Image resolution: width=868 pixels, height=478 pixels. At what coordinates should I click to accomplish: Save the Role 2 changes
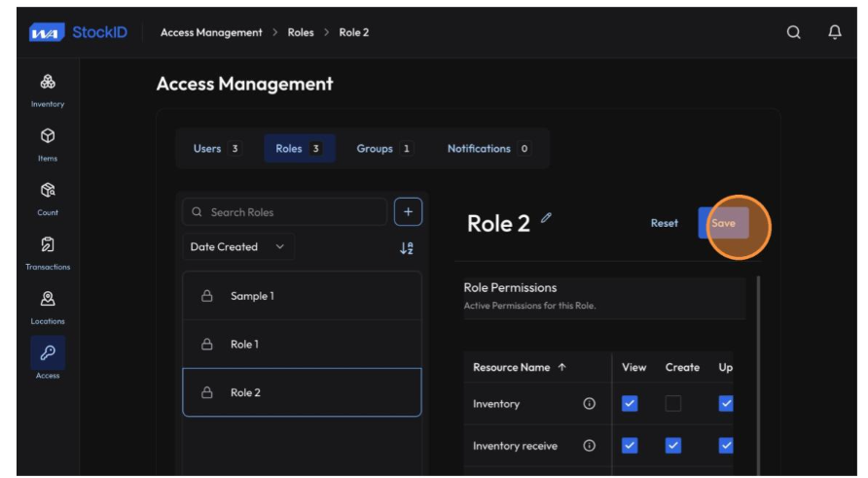pyautogui.click(x=724, y=223)
